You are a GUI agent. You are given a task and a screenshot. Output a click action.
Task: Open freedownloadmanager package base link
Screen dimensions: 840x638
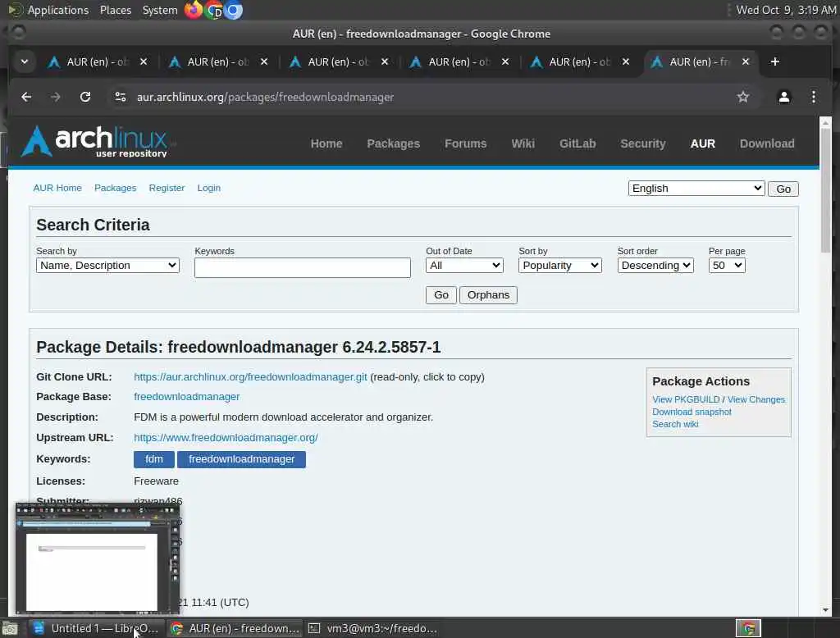(x=186, y=396)
